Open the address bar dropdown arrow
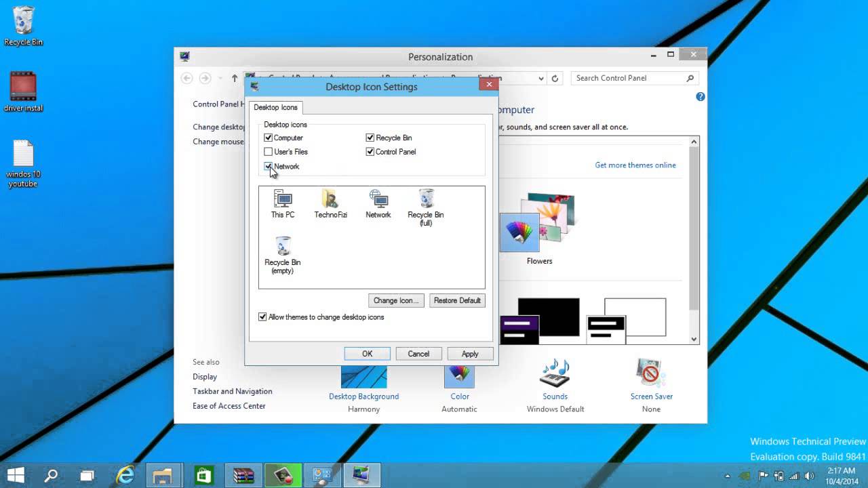Viewport: 868px width, 488px height. point(540,78)
